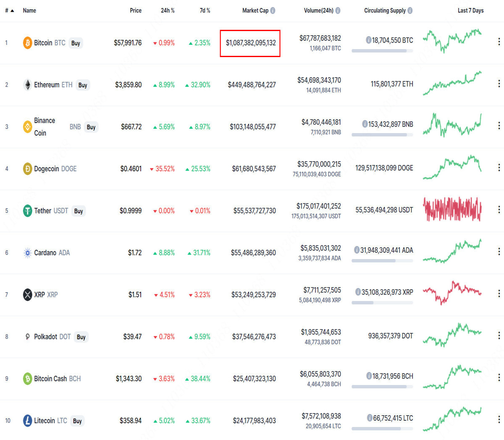Open Tether's red 7-day sparkline chart
Image resolution: width=504 pixels, height=440 pixels.
[452, 209]
